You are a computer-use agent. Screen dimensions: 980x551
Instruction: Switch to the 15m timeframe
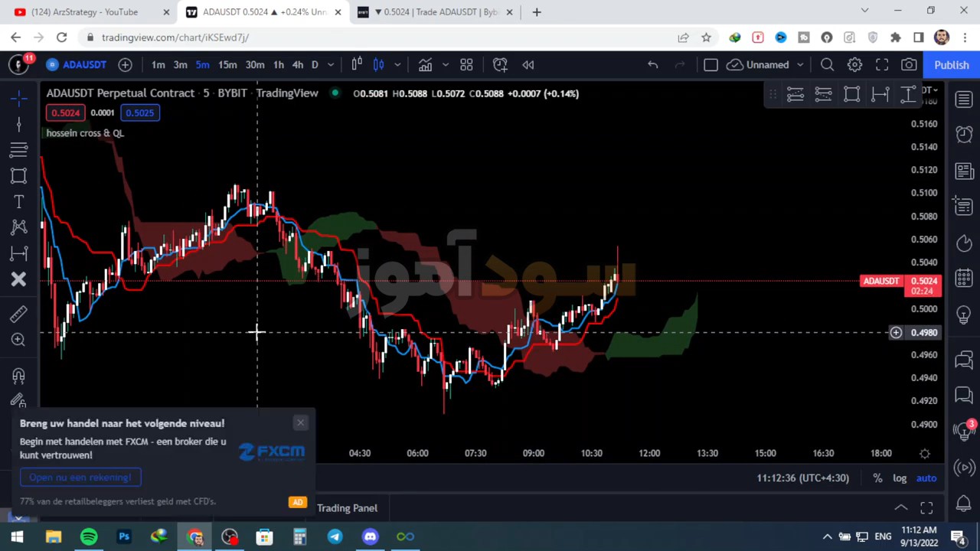(x=227, y=65)
